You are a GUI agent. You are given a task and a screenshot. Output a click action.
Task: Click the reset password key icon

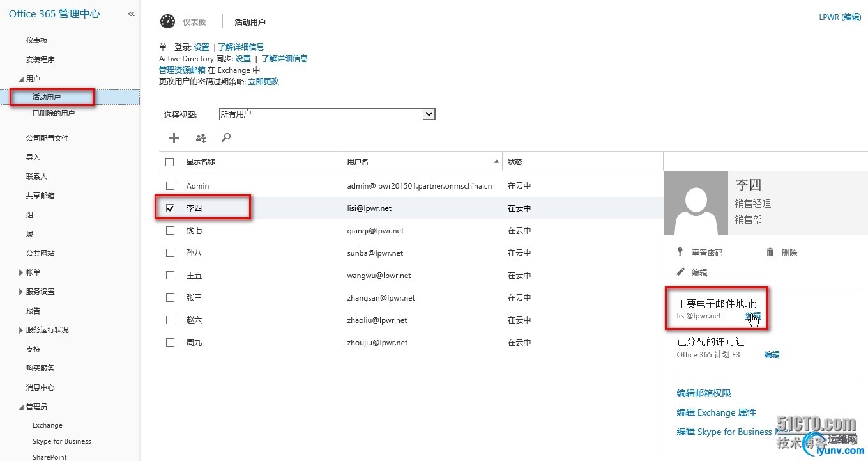(681, 253)
